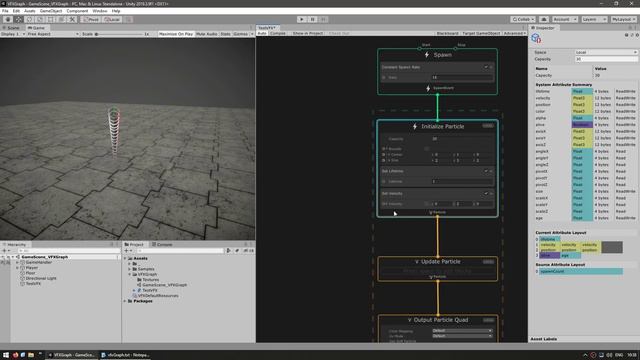This screenshot has height=360, width=640.
Task: Click lightning icon on Spawn node header
Action: click(427, 55)
